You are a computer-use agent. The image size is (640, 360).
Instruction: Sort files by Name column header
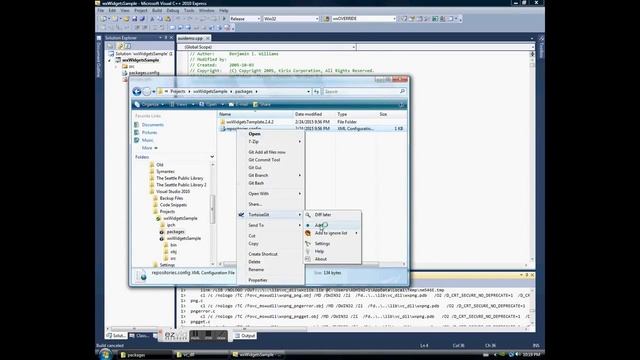[x=255, y=114]
